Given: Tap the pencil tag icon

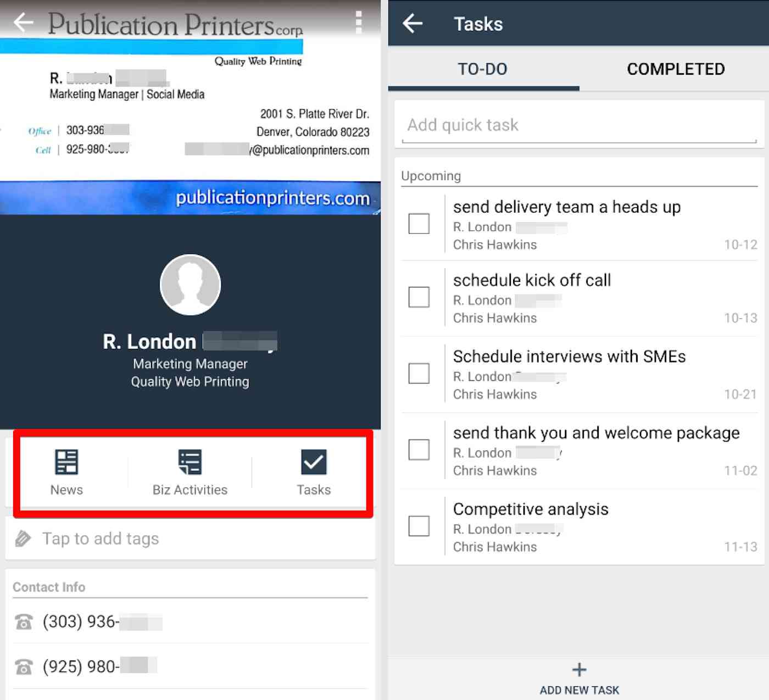Looking at the screenshot, I should [x=23, y=538].
